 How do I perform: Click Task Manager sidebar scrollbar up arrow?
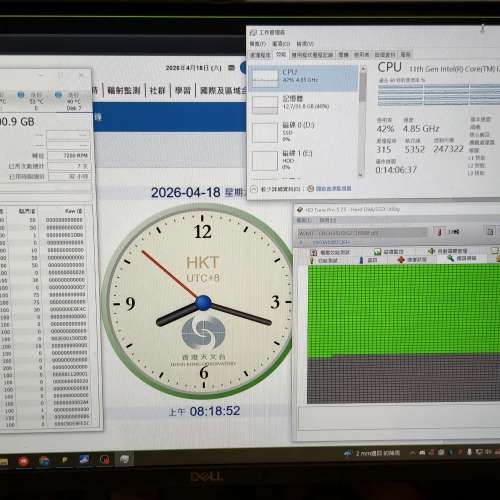[363, 68]
